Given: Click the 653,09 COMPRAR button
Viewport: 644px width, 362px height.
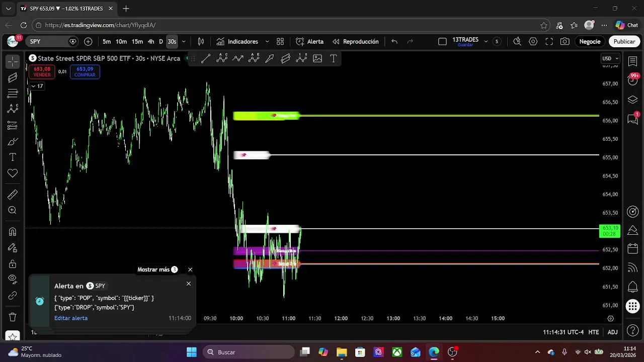Looking at the screenshot, I should coord(85,72).
